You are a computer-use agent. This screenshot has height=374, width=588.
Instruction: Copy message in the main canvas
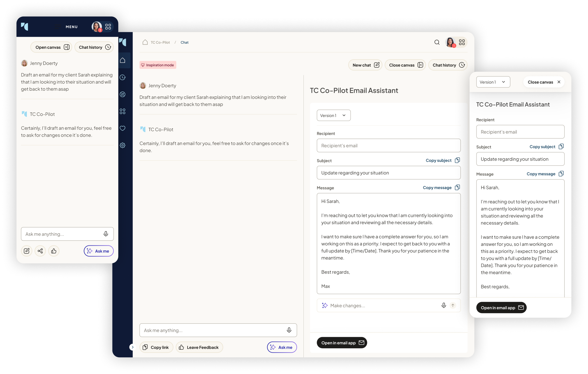(441, 188)
